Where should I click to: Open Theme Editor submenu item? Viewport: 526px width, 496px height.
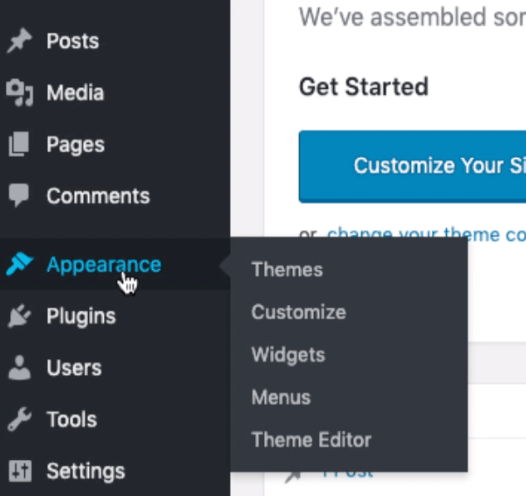pos(311,440)
